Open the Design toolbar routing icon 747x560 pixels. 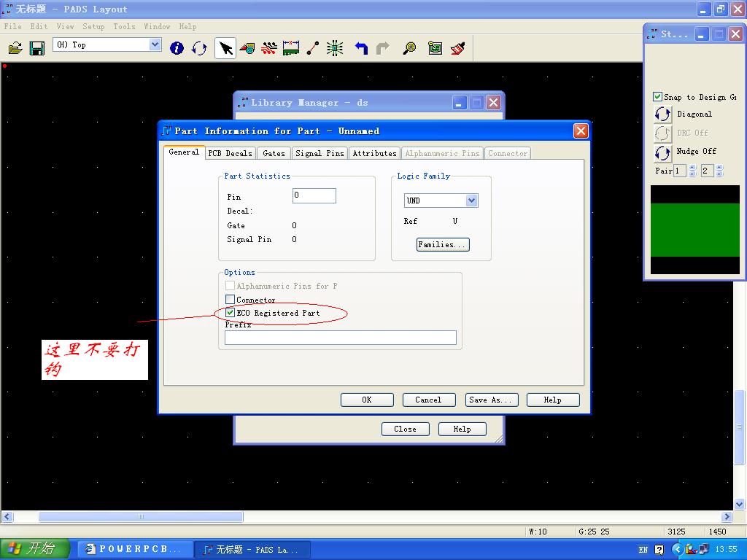[269, 47]
